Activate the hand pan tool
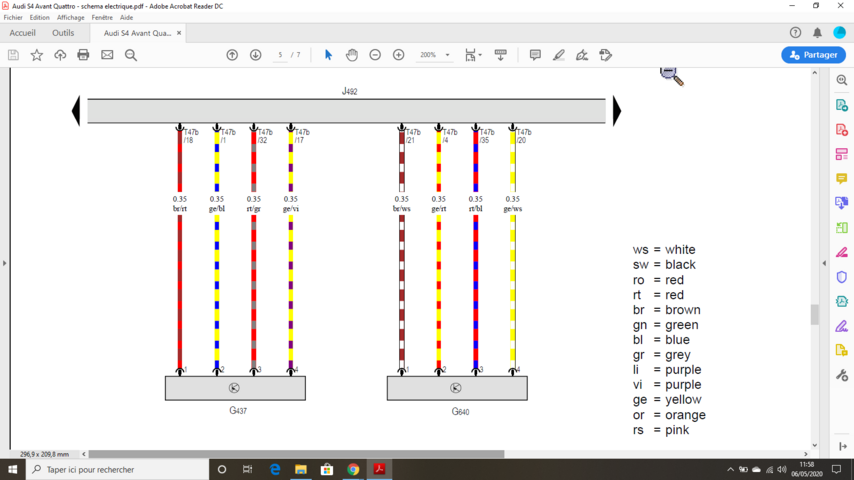The image size is (854, 480). (352, 55)
